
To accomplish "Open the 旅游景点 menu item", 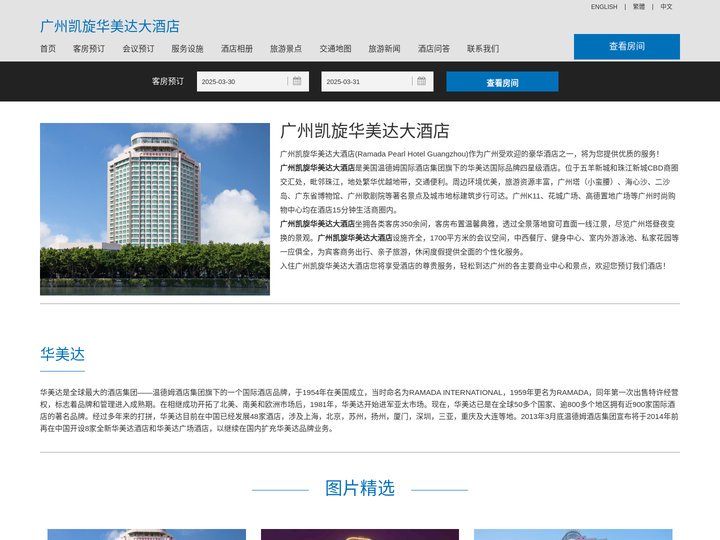I will [286, 49].
